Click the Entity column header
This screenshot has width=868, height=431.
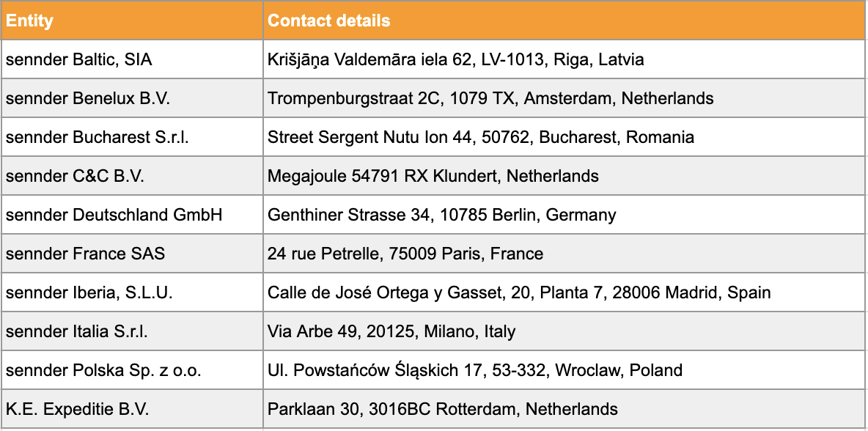tap(132, 21)
